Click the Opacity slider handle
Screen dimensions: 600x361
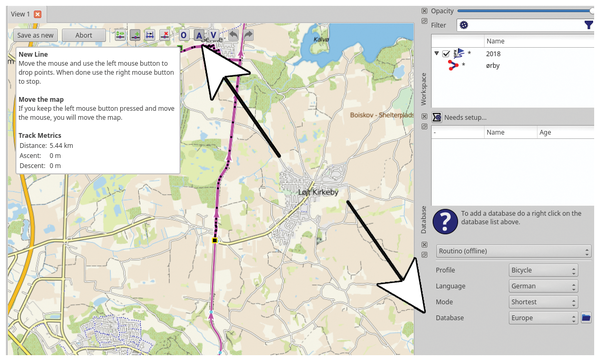591,11
